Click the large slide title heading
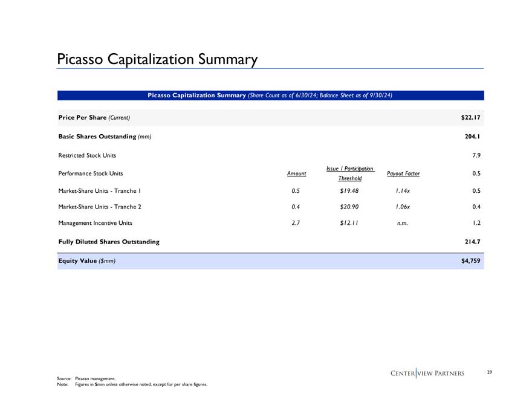The width and height of the screenshot is (532, 411). (157, 59)
